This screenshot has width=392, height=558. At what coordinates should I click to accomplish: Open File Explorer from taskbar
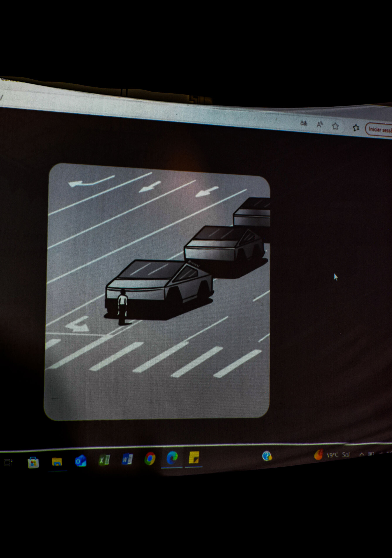[x=57, y=461]
